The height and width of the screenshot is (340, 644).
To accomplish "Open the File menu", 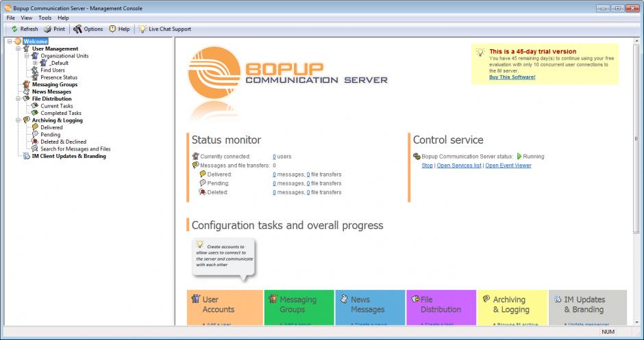I will pyautogui.click(x=11, y=18).
